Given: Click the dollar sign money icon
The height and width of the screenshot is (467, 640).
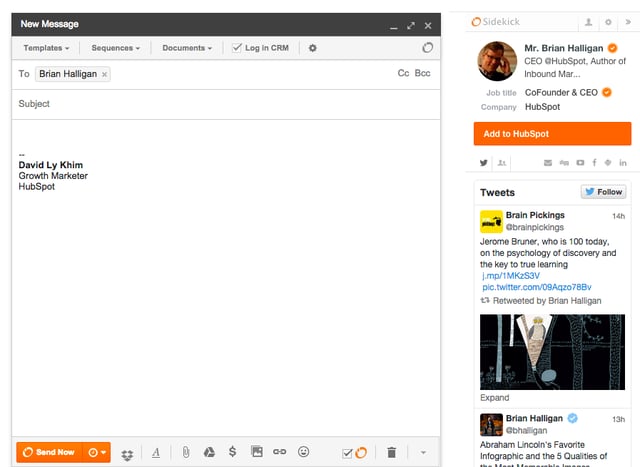Looking at the screenshot, I should 232,451.
